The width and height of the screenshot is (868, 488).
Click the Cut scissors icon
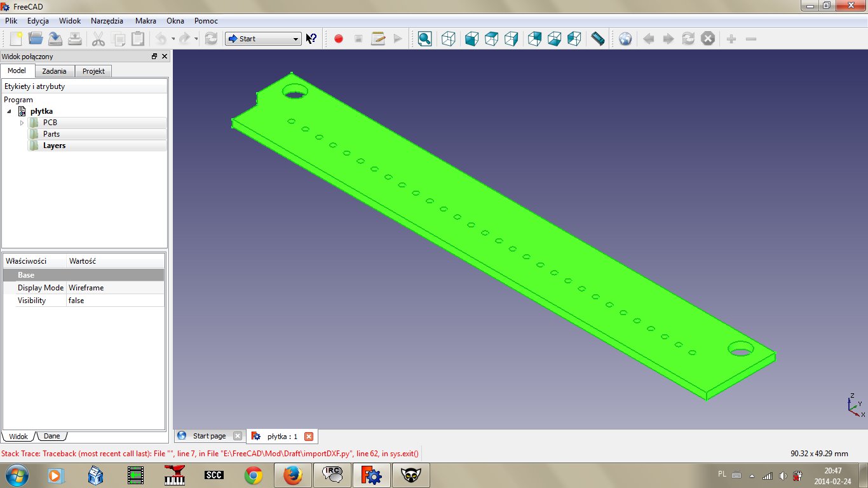point(98,39)
